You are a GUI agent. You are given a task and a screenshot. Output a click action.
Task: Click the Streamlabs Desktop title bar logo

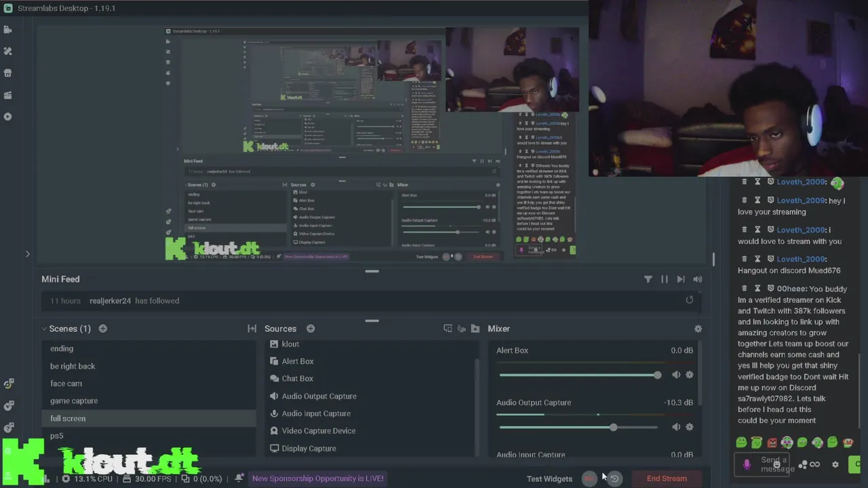click(8, 8)
